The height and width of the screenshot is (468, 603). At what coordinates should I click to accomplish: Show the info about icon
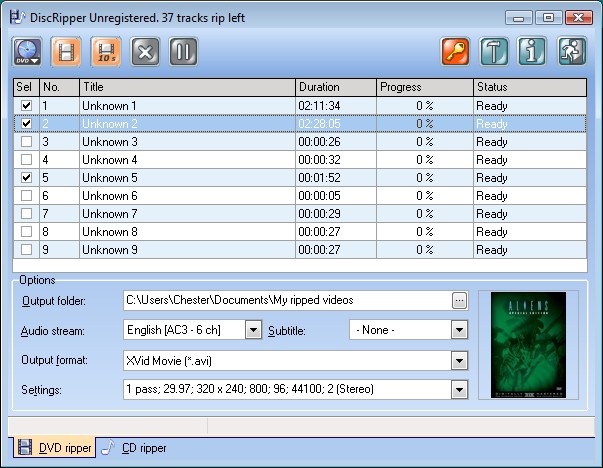click(532, 52)
